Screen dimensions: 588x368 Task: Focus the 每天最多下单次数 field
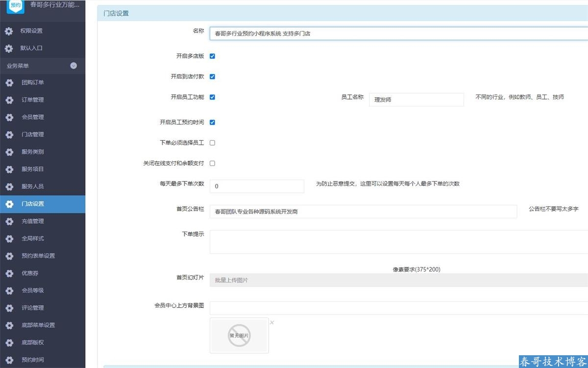coord(256,186)
